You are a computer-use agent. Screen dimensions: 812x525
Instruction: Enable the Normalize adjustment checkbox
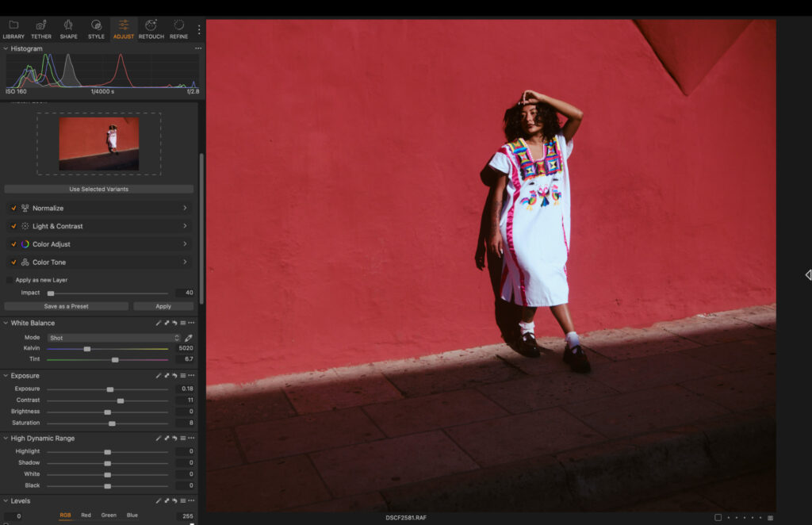point(13,208)
